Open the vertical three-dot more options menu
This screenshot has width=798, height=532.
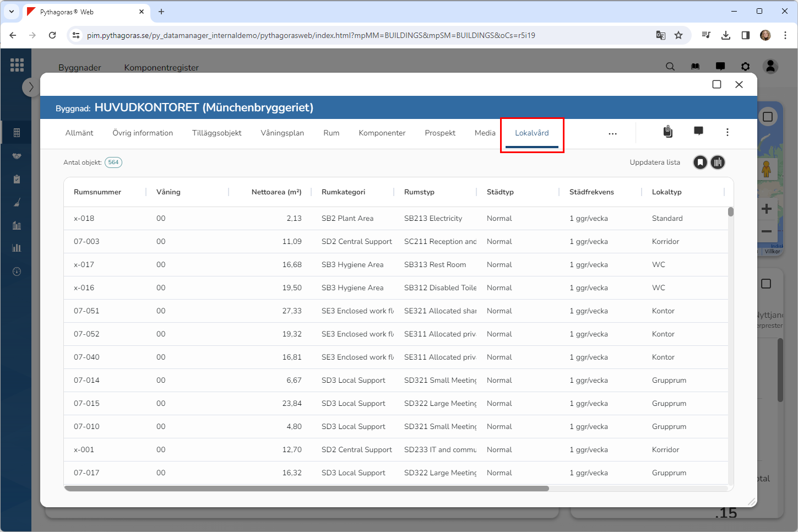[x=727, y=132]
